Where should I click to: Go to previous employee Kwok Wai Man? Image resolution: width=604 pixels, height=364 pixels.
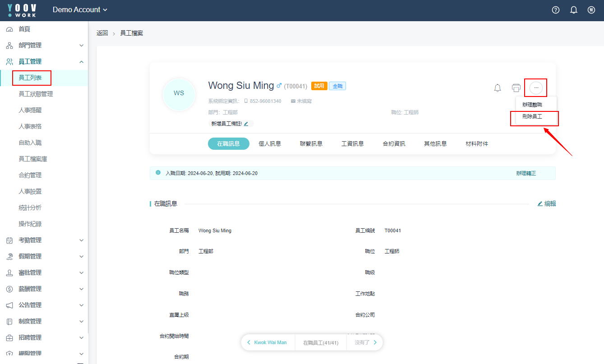pyautogui.click(x=270, y=342)
